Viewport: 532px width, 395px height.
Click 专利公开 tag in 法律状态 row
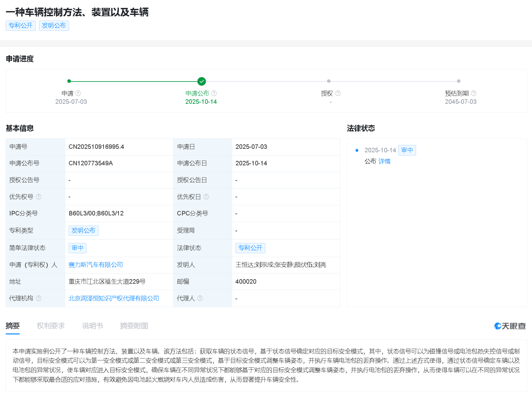pos(250,248)
